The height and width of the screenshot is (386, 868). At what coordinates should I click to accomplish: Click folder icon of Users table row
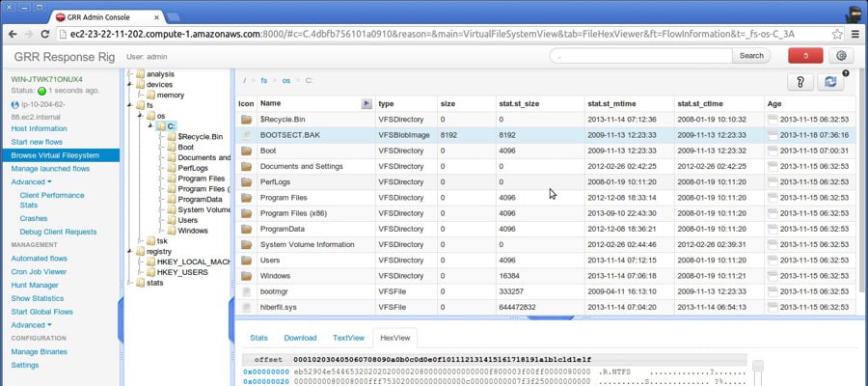point(246,261)
